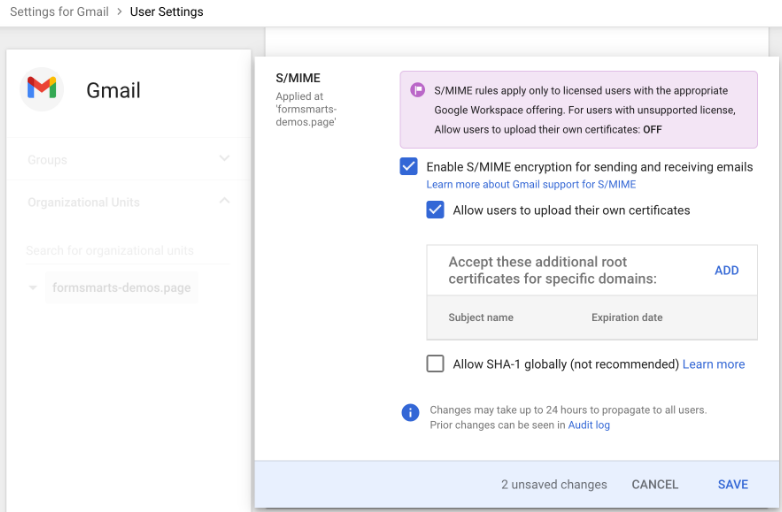Select formsmarts-demos.page organizational unit
This screenshot has width=782, height=512.
[121, 288]
